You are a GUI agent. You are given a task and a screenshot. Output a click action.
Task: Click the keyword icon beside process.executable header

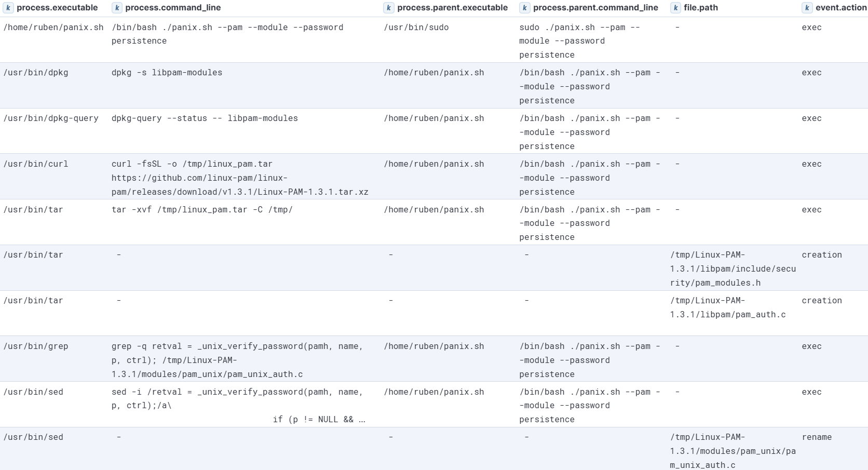click(7, 8)
